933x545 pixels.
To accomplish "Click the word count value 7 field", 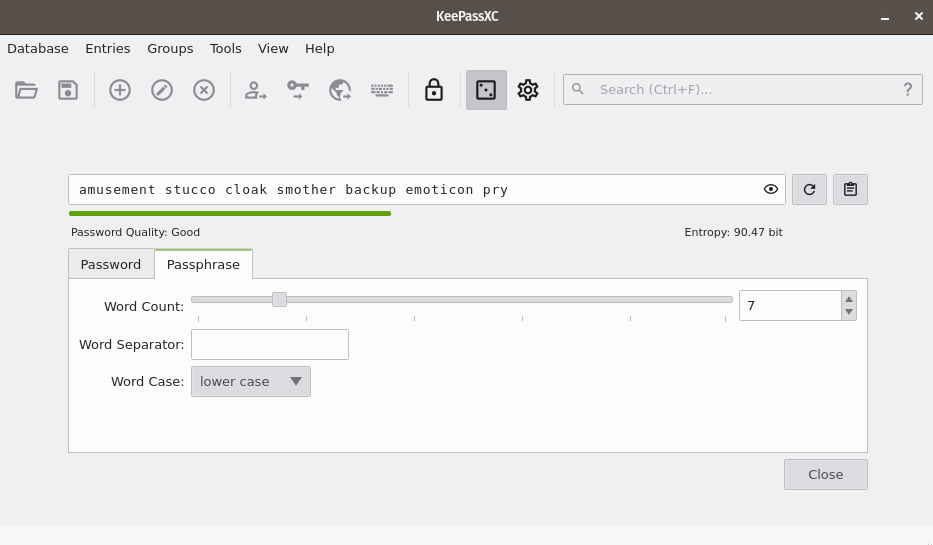I will (x=790, y=305).
